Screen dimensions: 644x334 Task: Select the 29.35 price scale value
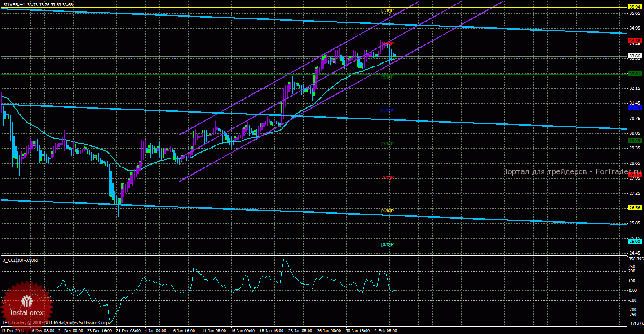pyautogui.click(x=635, y=148)
